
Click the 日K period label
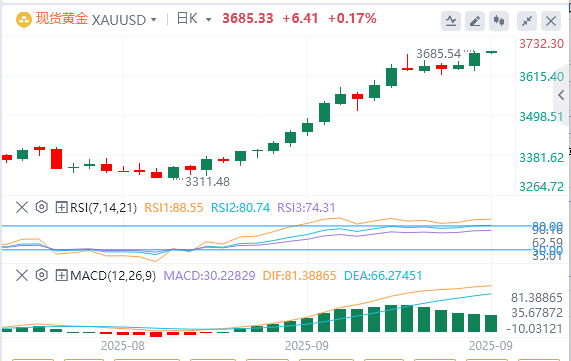pyautogui.click(x=187, y=19)
